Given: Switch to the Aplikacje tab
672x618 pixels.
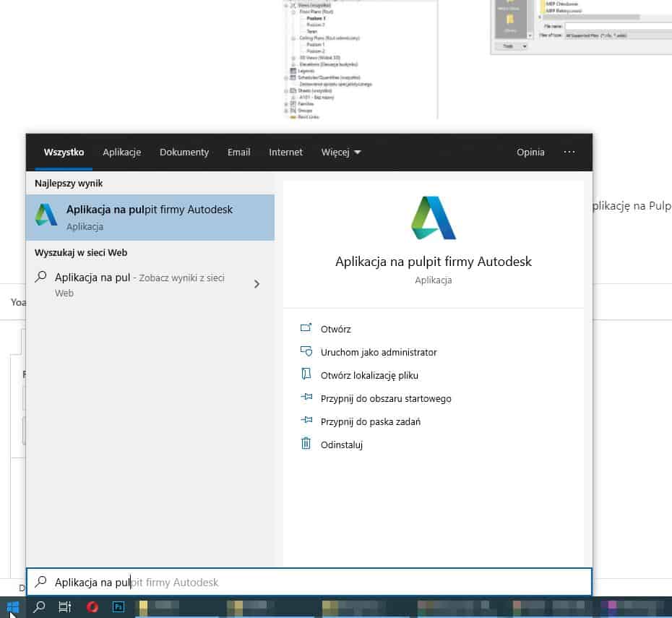Looking at the screenshot, I should point(121,152).
